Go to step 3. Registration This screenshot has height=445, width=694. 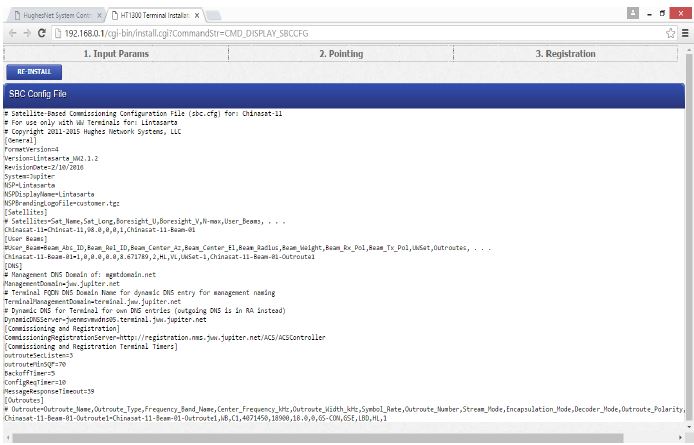pos(566,54)
